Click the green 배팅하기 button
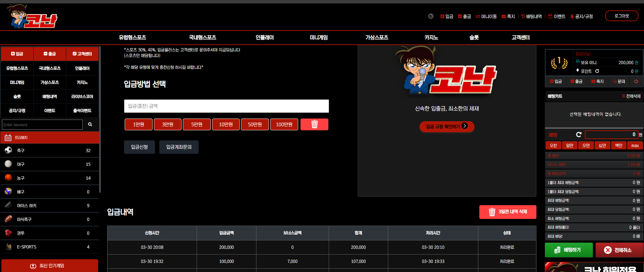Screen dimensions: 644x272 pyautogui.click(x=569, y=250)
